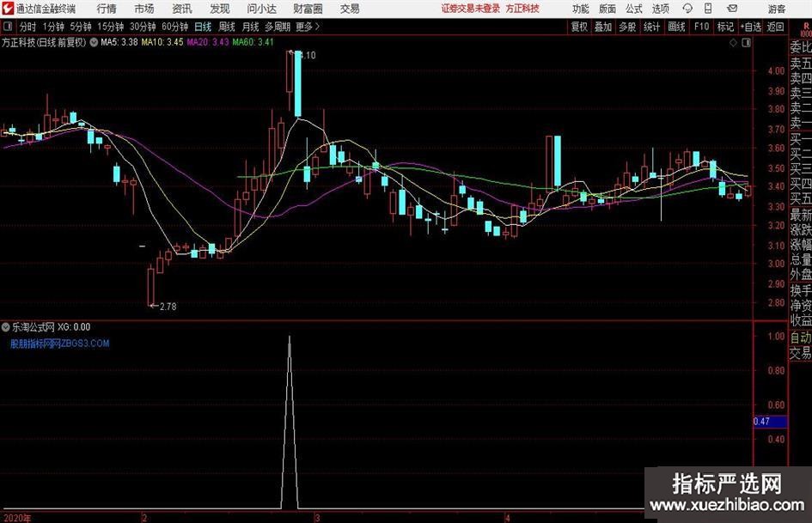The height and width of the screenshot is (523, 812).
Task: Click the 游客 user label
Action: coord(777,9)
